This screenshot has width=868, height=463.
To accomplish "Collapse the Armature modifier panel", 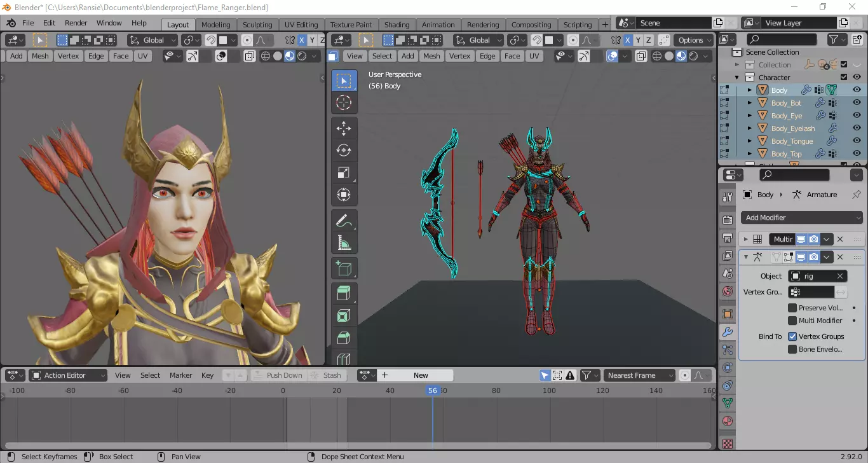I will pyautogui.click(x=746, y=257).
